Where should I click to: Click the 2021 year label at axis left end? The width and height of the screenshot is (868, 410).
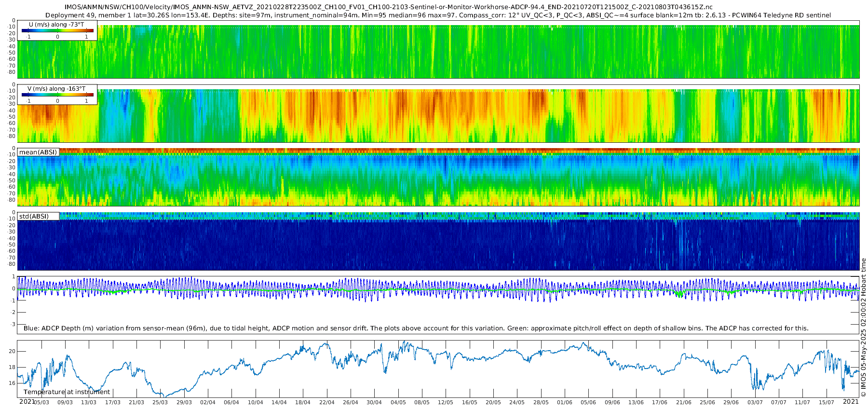pos(27,401)
